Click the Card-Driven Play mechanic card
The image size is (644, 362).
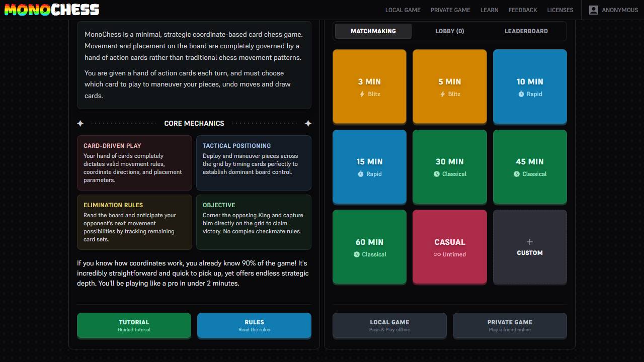(134, 163)
